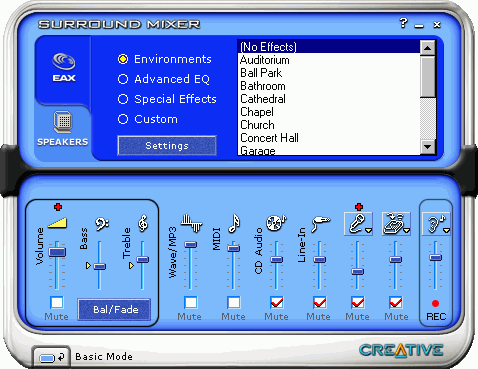Image resolution: width=478 pixels, height=369 pixels.
Task: Click the CD Audio disc icon
Action: tap(276, 223)
